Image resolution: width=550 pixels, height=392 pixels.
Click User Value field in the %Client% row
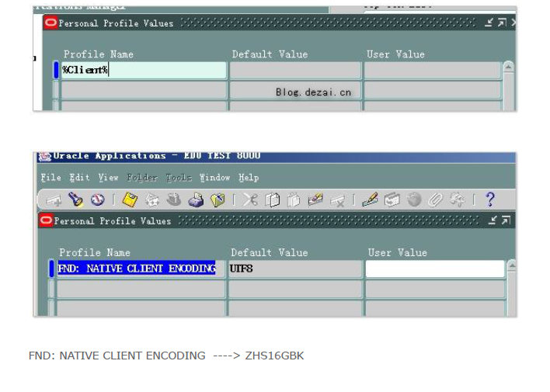point(433,70)
